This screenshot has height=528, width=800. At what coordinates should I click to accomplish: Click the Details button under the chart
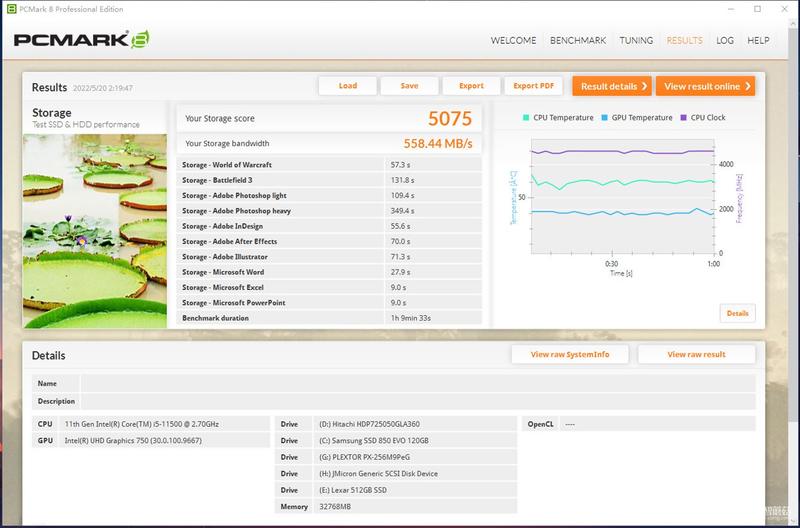tap(738, 313)
